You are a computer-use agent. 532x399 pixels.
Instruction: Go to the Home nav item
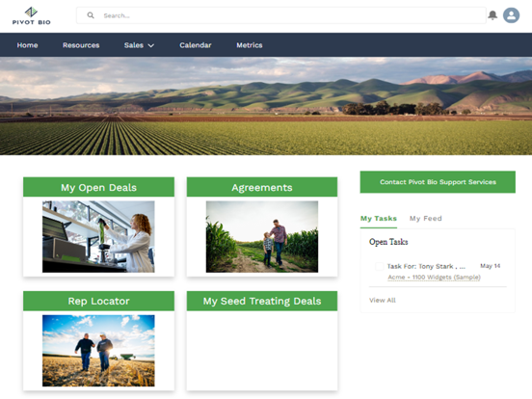point(28,45)
